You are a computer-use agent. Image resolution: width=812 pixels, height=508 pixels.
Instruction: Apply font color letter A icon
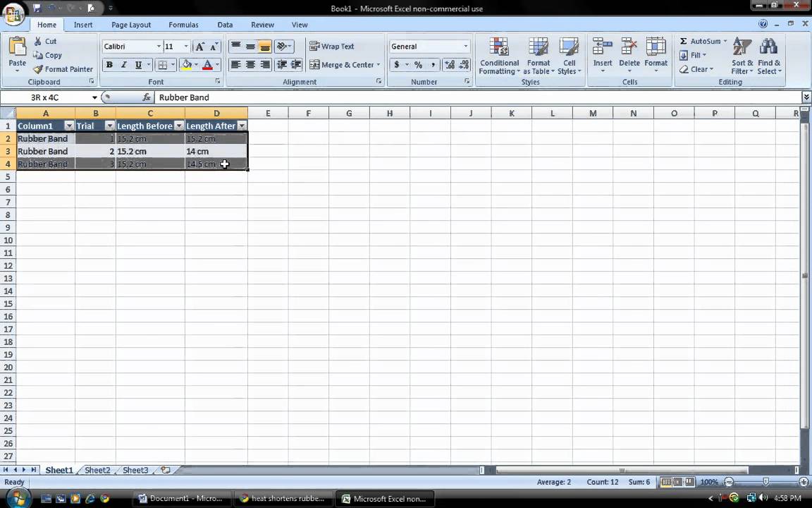tap(207, 65)
